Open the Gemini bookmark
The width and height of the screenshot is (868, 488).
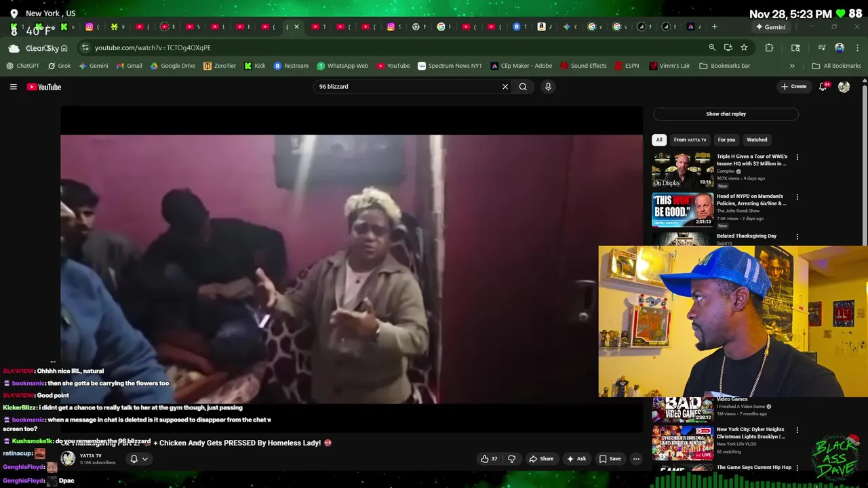coord(93,66)
